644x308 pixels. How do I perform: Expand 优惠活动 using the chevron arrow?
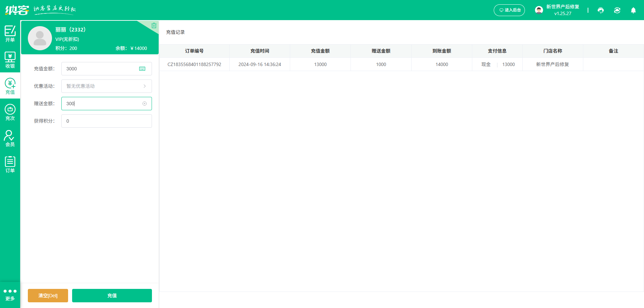point(145,86)
